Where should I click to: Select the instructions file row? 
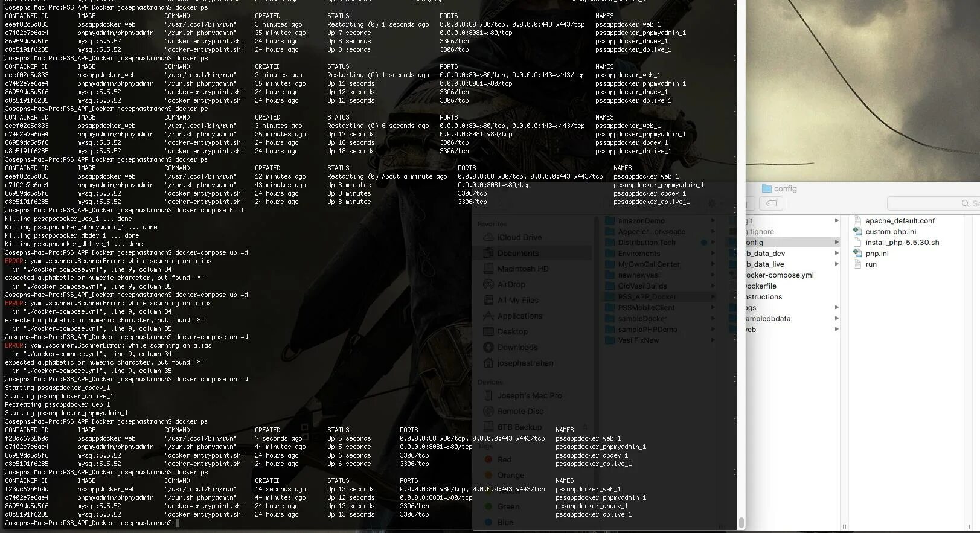[x=793, y=297]
